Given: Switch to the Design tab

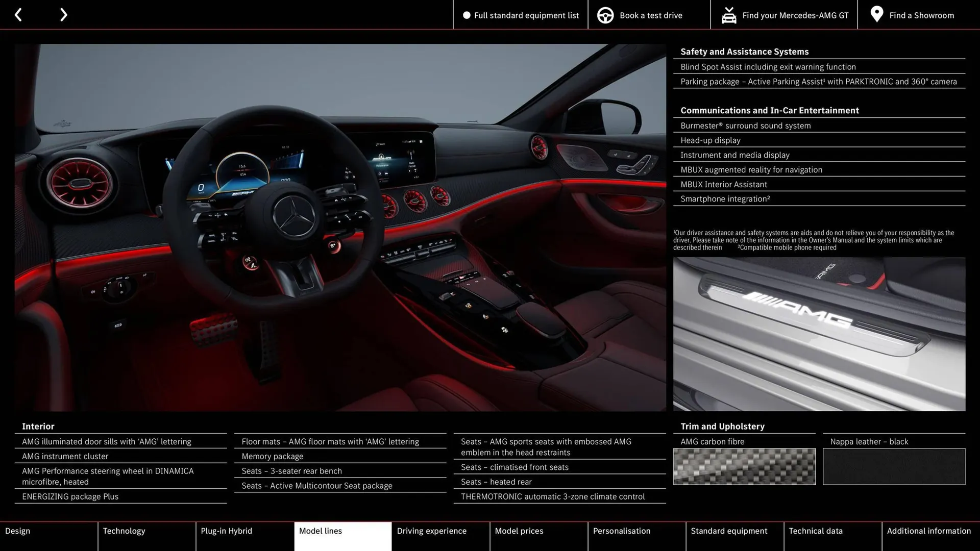Looking at the screenshot, I should click(48, 536).
